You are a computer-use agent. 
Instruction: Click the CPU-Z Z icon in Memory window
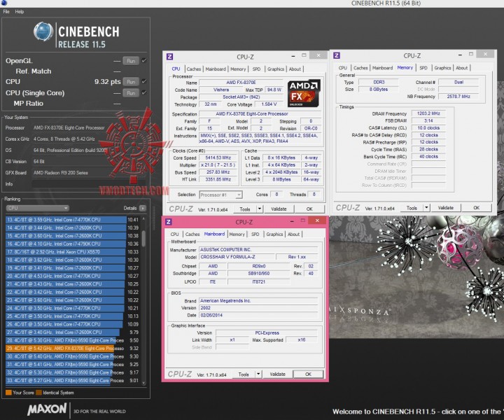click(337, 55)
